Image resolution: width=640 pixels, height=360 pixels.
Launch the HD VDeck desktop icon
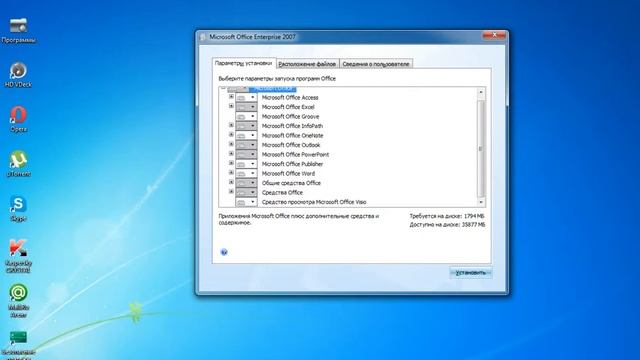click(x=18, y=75)
